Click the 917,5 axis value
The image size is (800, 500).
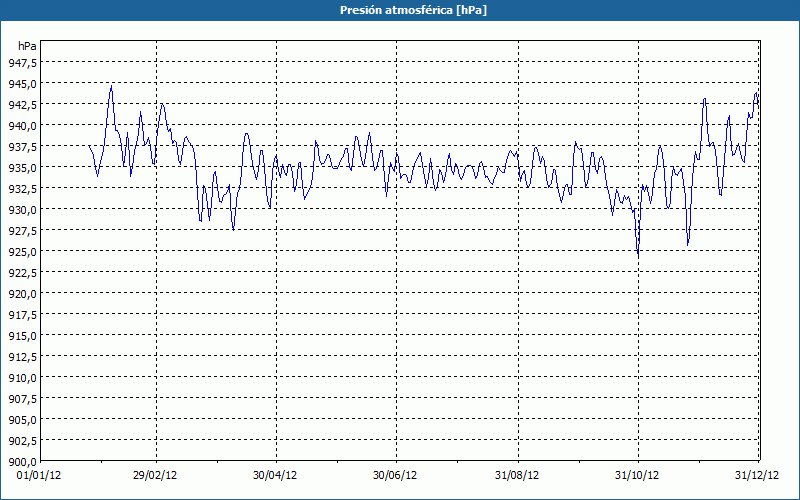tap(22, 315)
